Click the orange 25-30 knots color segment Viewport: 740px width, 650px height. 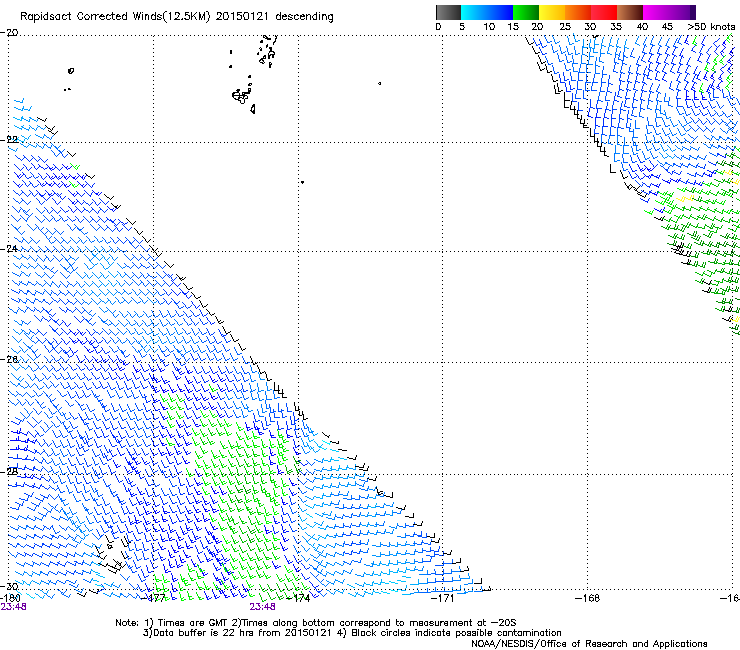(578, 12)
